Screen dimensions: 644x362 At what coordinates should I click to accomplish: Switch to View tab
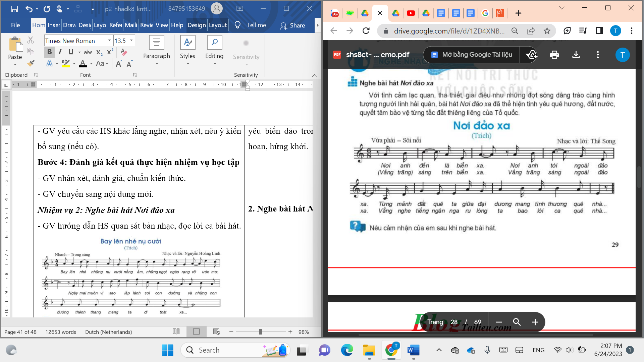(162, 25)
